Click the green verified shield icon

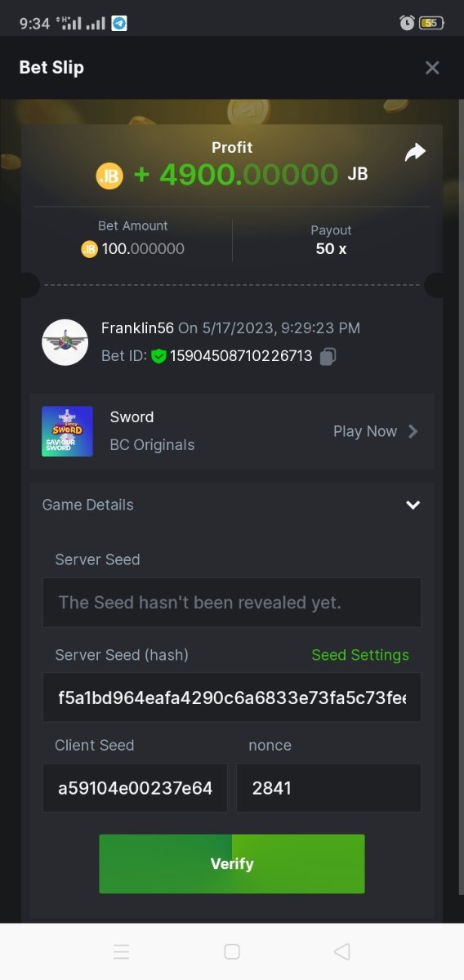tap(158, 356)
